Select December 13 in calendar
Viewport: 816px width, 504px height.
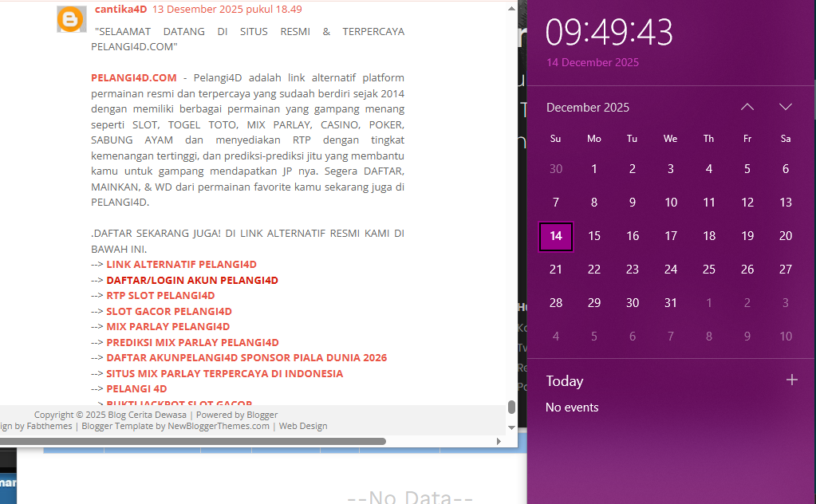pyautogui.click(x=786, y=203)
